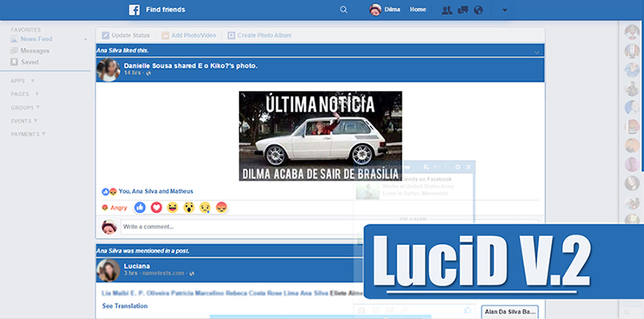
Task: Open the nametests.com link
Action: [x=164, y=273]
